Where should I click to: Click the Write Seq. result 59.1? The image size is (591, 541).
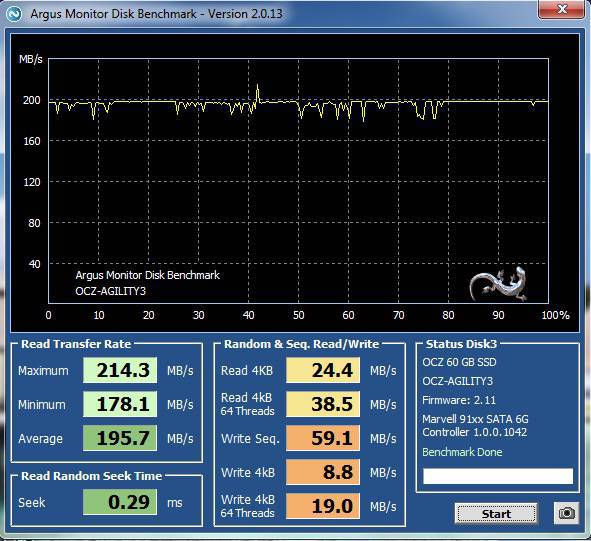point(323,438)
